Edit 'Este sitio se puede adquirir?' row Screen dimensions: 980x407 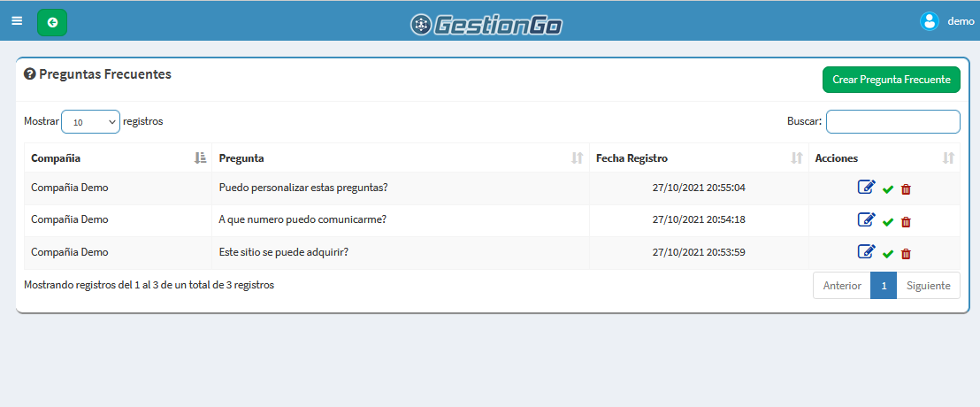coord(866,251)
